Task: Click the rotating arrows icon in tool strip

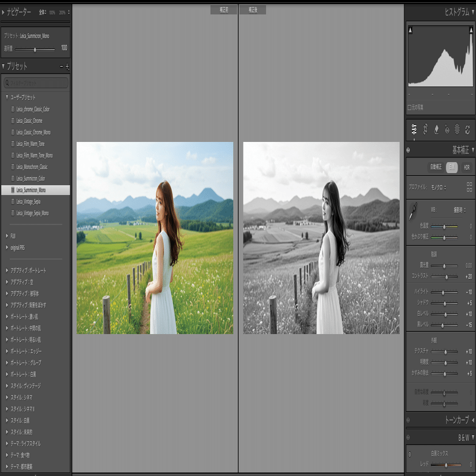Action: click(x=467, y=129)
